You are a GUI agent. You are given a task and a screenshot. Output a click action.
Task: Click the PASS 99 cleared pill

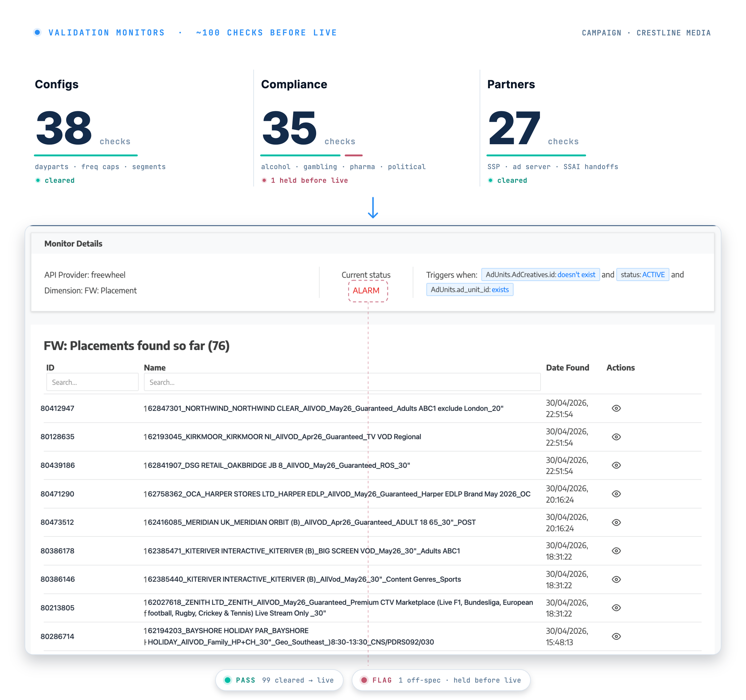tap(279, 680)
